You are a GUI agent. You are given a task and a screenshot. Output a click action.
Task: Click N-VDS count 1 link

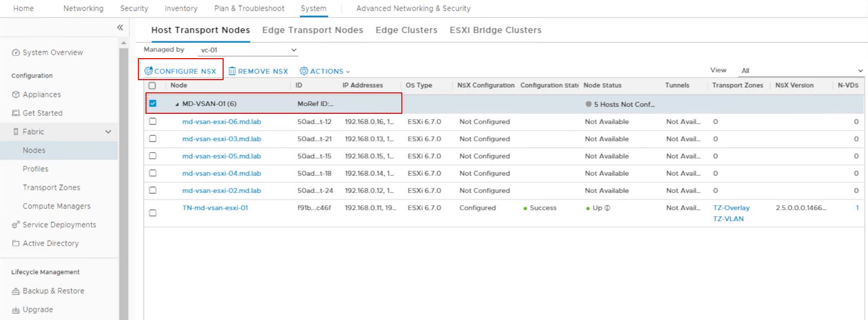(x=857, y=208)
